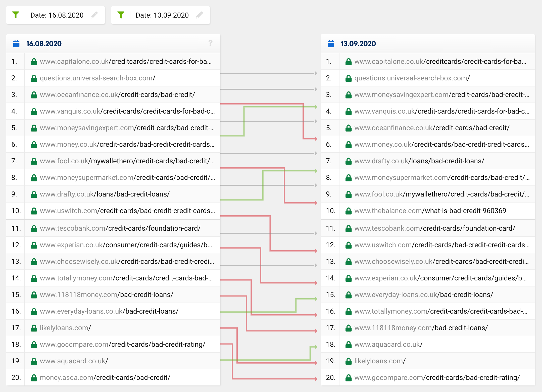The image size is (542, 392).
Task: Click the lock icon for vanquis row in right list
Action: pyautogui.click(x=349, y=111)
